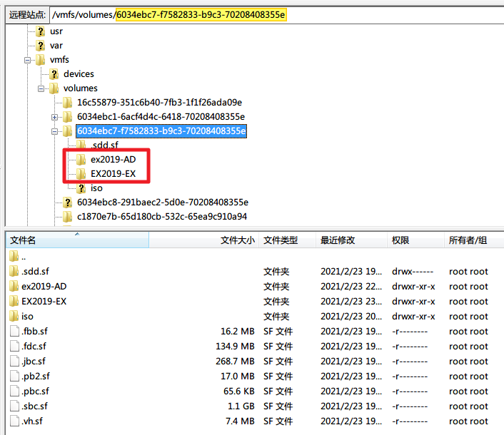Click the 268.7 MB size cell

tap(236, 362)
